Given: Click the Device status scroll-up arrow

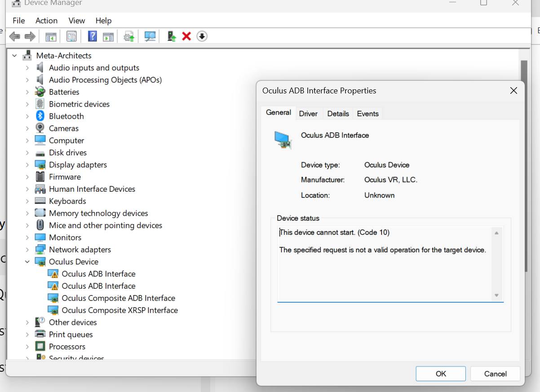Looking at the screenshot, I should coord(496,233).
